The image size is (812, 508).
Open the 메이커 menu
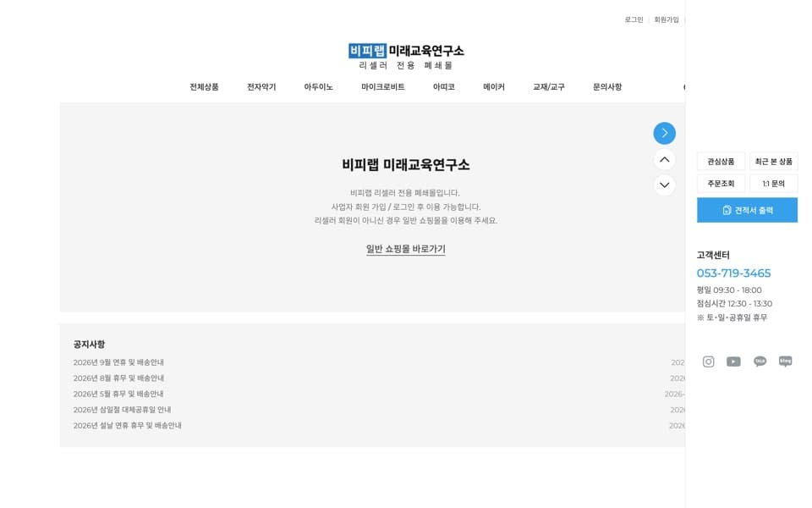click(x=493, y=87)
